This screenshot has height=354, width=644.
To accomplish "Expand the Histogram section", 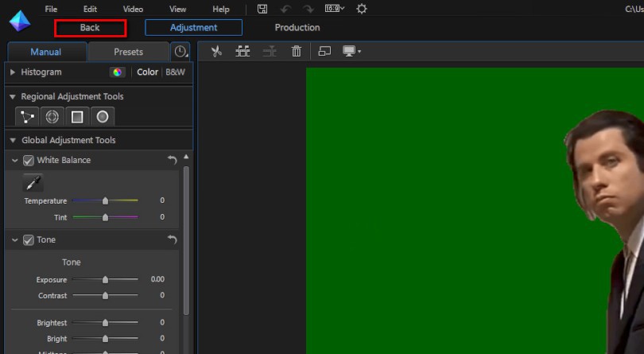I will (12, 72).
